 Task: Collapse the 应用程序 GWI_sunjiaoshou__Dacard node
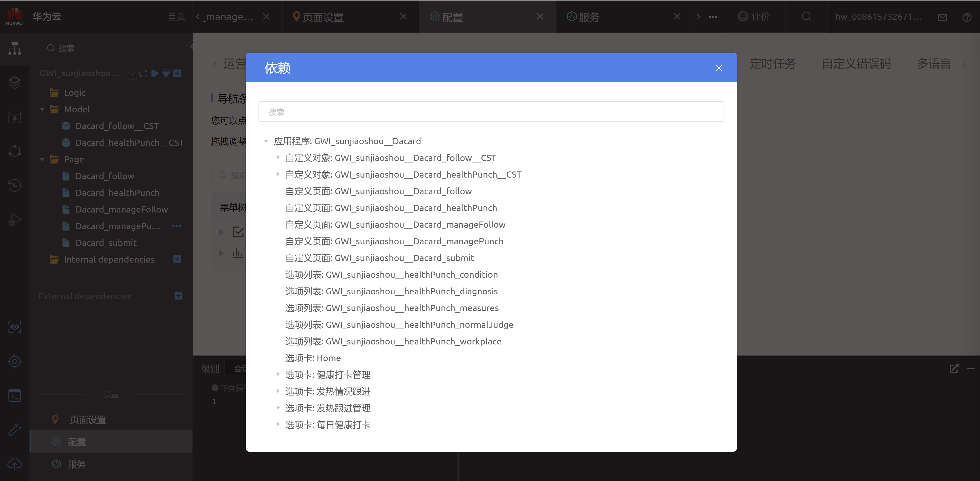(266, 141)
